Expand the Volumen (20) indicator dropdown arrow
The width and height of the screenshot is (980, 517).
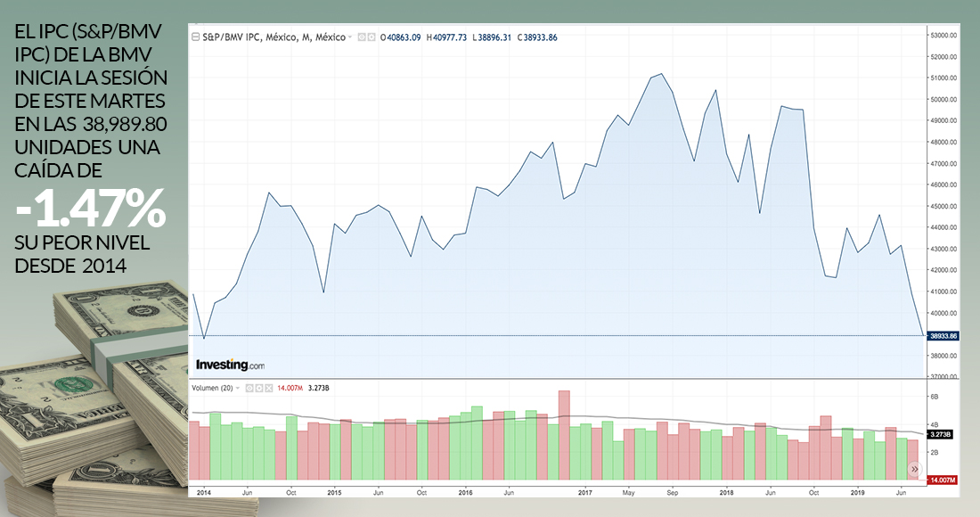click(238, 389)
